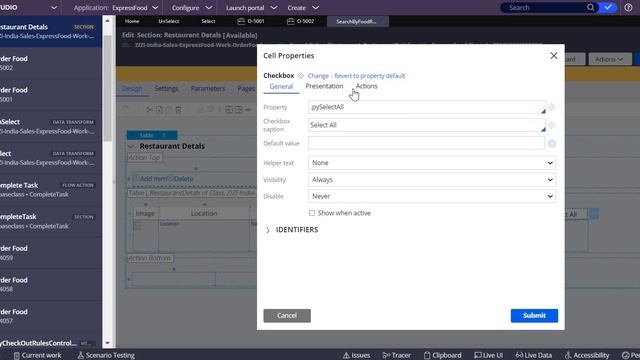Open the Configure menu
The height and width of the screenshot is (360, 640).
(191, 8)
